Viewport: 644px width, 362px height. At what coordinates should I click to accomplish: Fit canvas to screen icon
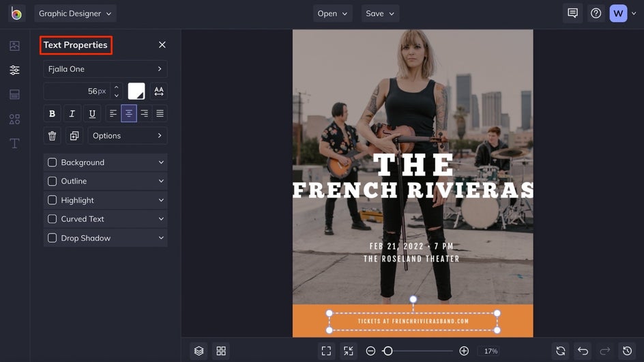coord(326,351)
